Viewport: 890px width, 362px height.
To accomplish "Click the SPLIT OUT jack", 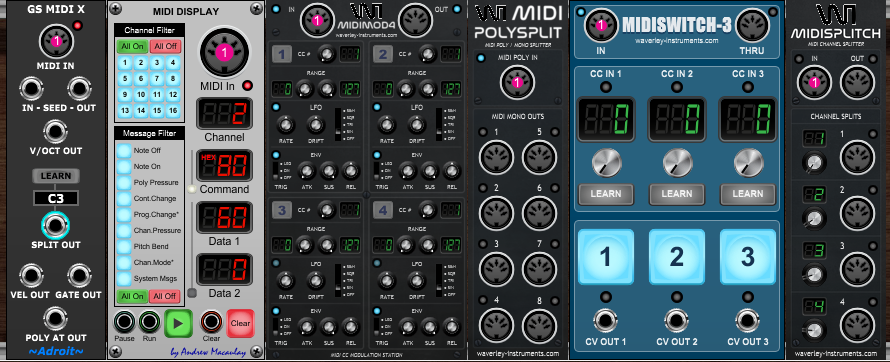I will (x=56, y=226).
